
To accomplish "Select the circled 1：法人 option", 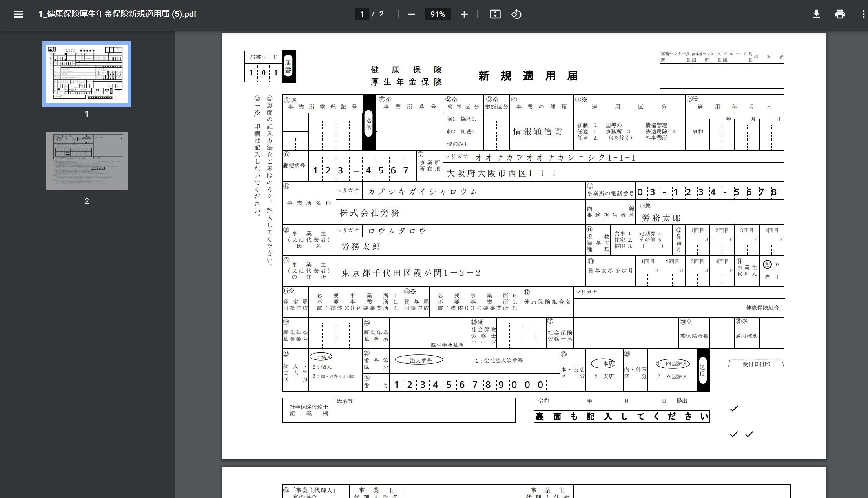I will (321, 357).
